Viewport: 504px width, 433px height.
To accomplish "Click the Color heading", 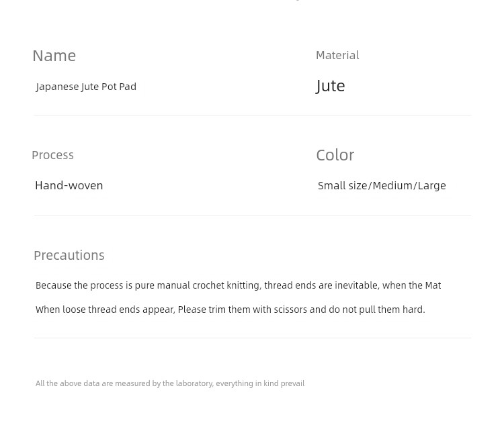I will [x=335, y=155].
